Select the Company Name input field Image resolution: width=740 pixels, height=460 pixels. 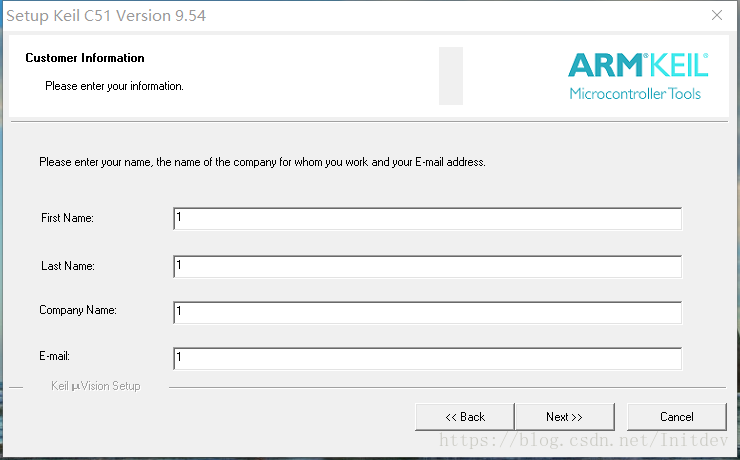427,312
